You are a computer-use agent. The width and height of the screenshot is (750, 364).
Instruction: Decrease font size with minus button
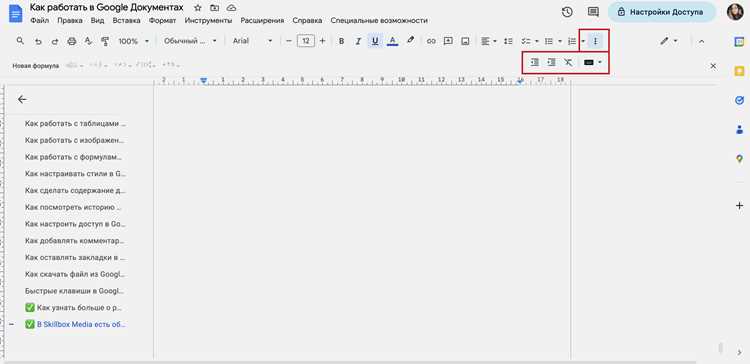click(288, 41)
